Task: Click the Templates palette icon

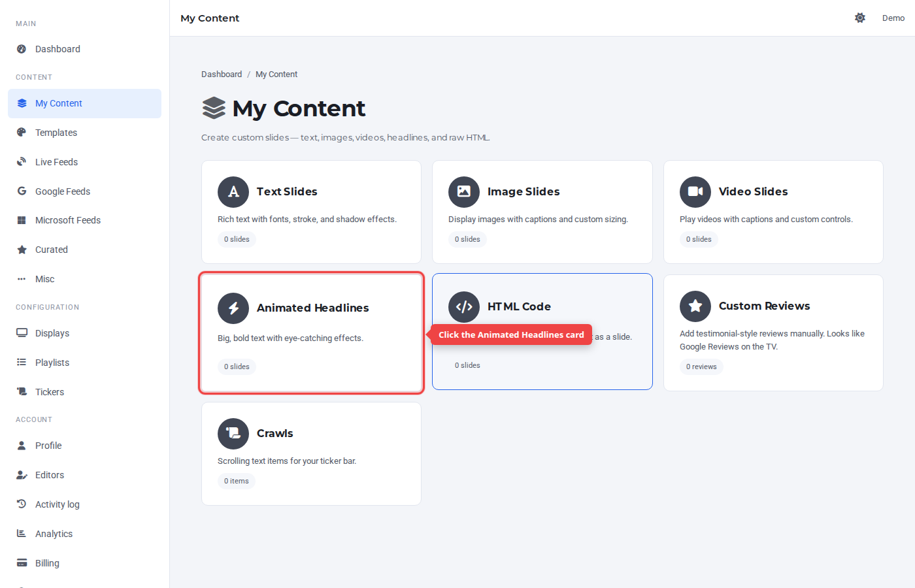Action: (x=22, y=133)
